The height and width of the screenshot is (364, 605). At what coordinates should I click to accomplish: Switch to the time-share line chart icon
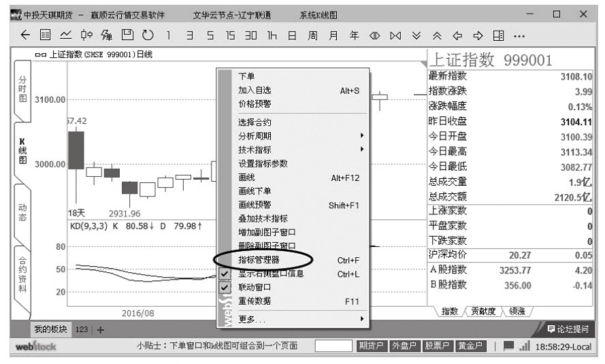pyautogui.click(x=65, y=35)
